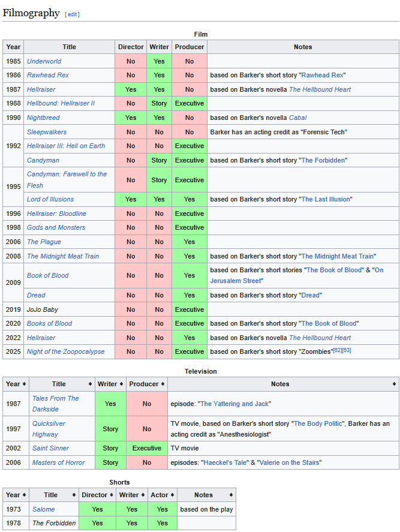
Task: Open The Book of Blood link in 2009 notes
Action: pyautogui.click(x=334, y=270)
